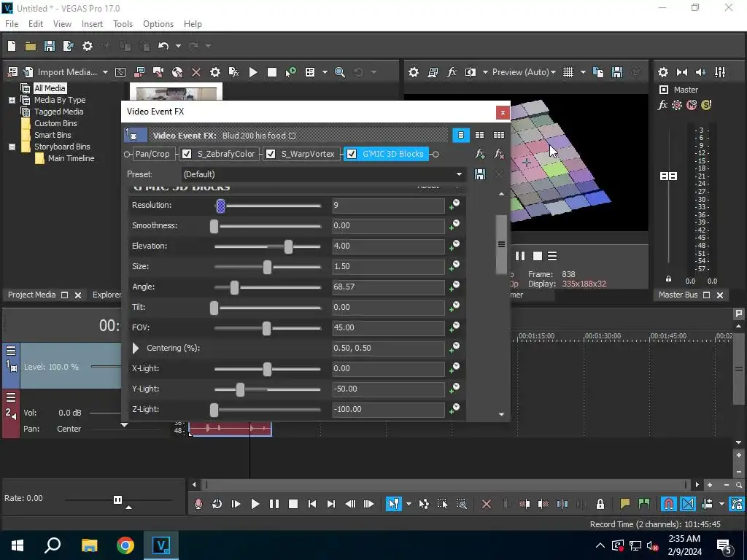Open Master Bus mixer sliders icon
Image resolution: width=747 pixels, height=560 pixels.
click(720, 72)
